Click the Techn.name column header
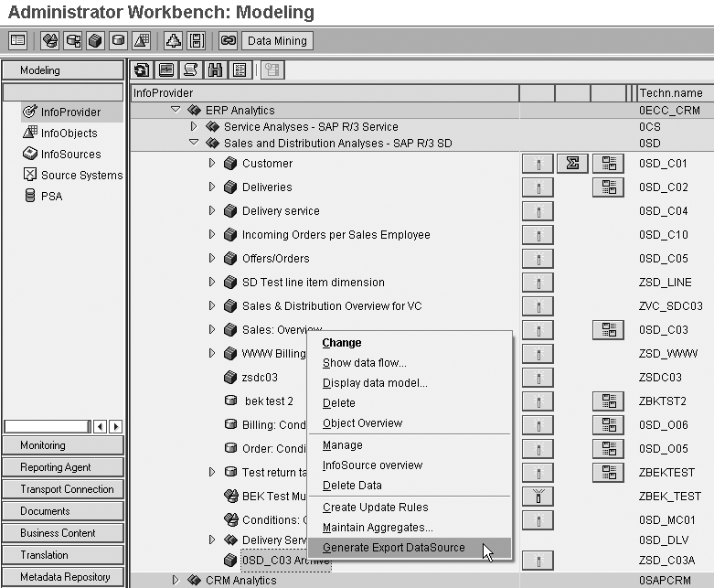 (675, 93)
